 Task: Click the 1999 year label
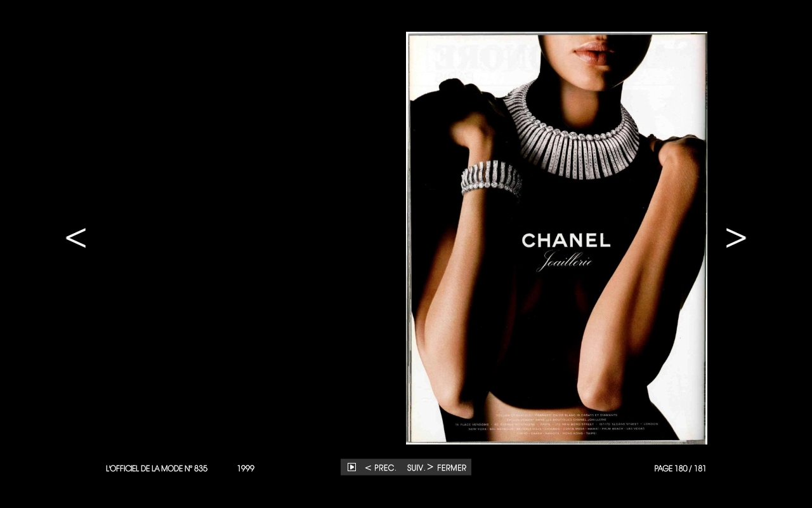(246, 469)
